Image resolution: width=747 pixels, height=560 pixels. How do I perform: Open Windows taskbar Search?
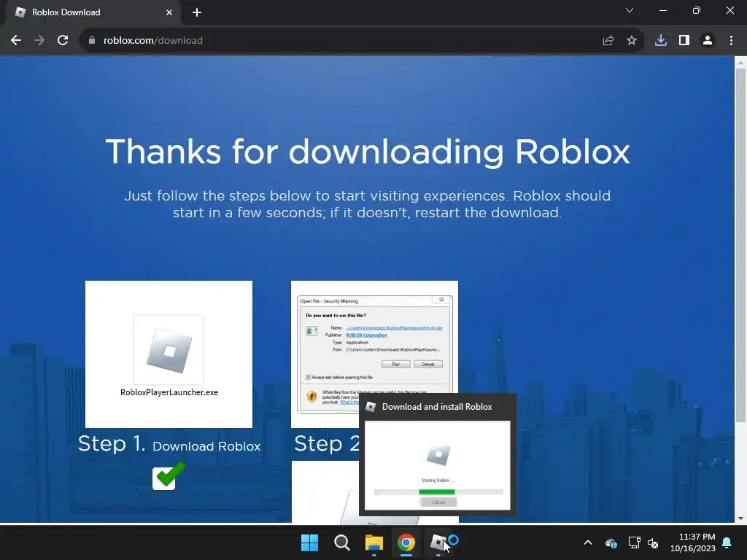[x=341, y=542]
